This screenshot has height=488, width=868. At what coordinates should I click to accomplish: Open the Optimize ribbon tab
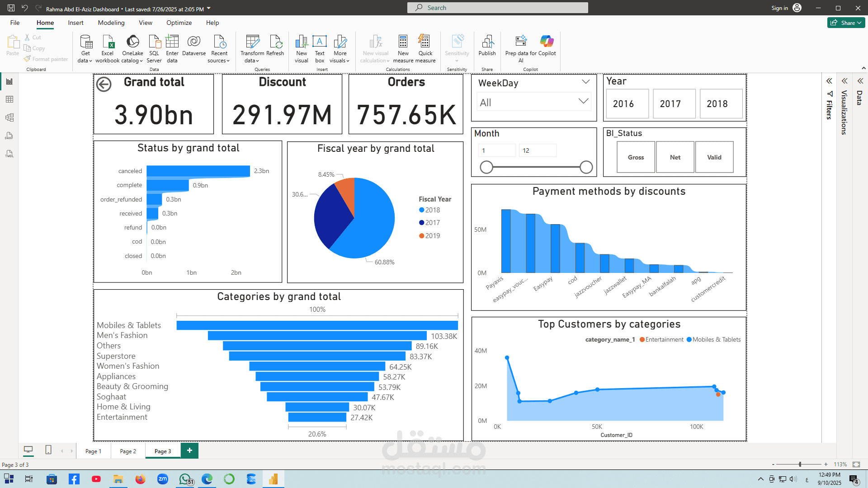[179, 23]
